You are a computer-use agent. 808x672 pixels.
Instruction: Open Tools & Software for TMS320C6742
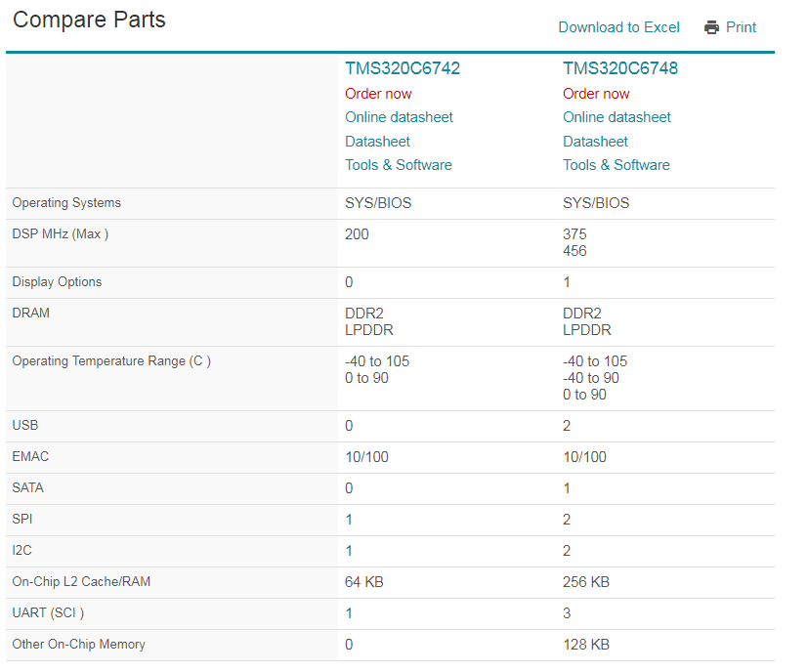pos(399,165)
